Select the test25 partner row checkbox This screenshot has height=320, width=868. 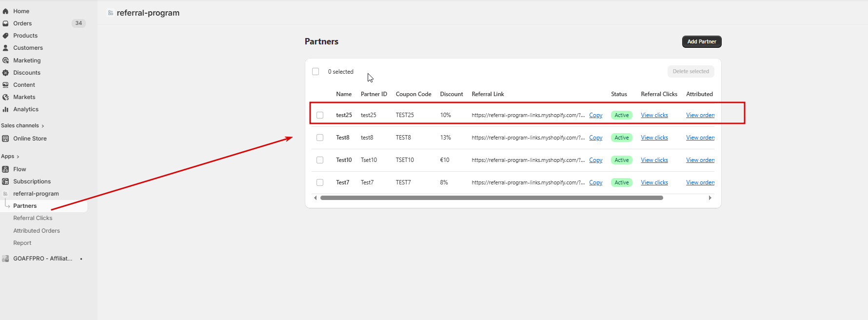[320, 115]
